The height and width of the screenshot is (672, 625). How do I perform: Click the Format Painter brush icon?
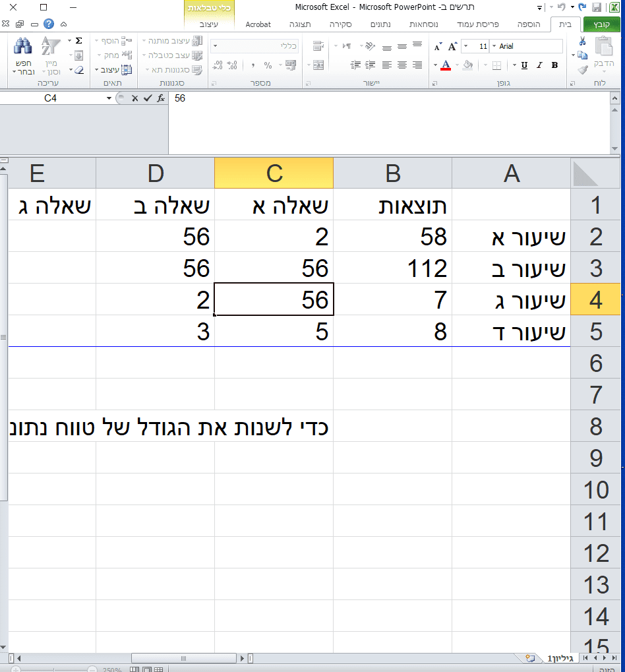(583, 69)
